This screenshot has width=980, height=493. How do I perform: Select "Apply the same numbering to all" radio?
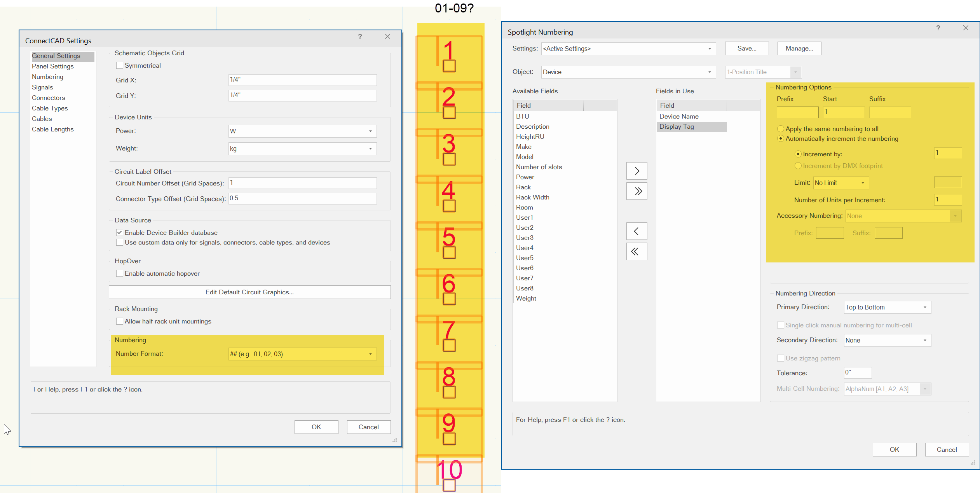781,128
